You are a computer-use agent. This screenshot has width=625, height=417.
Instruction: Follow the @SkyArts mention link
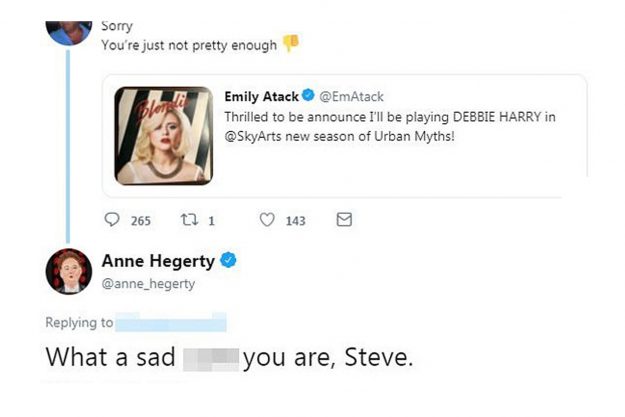coord(259,136)
